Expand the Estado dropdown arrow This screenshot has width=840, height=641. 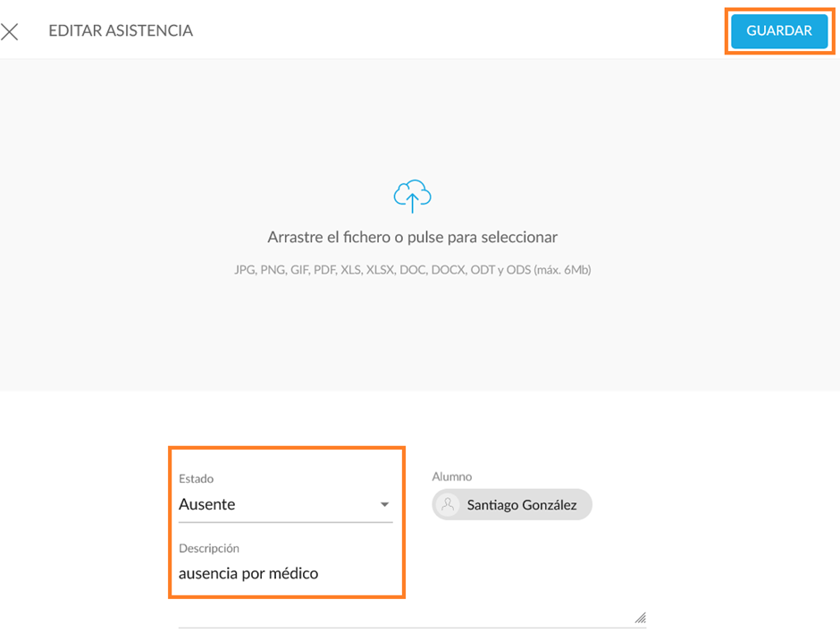(384, 505)
